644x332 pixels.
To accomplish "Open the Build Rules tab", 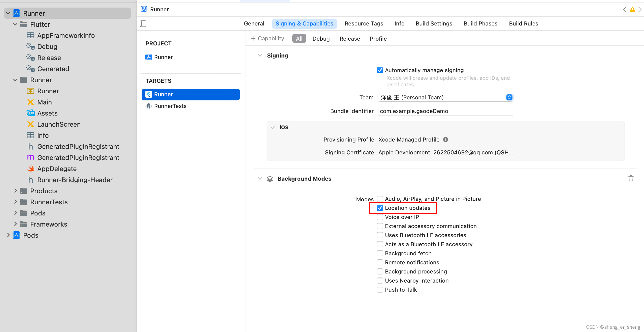I will click(524, 23).
